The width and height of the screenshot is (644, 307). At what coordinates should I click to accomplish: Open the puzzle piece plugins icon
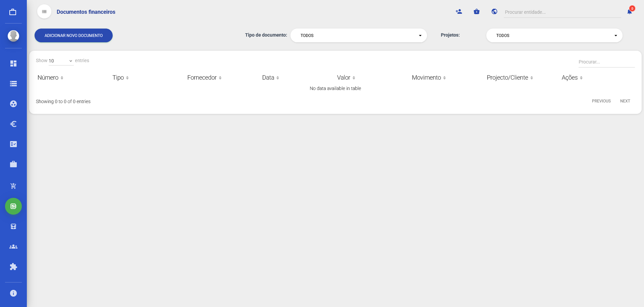pos(13,267)
